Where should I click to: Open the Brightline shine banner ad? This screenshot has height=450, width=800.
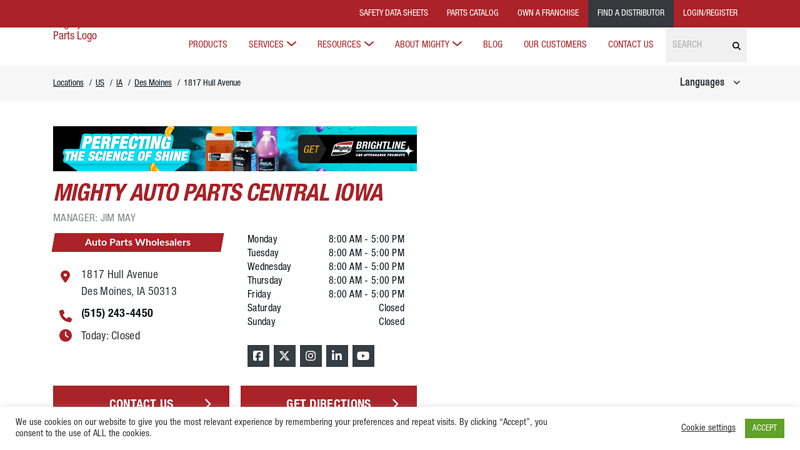(235, 148)
